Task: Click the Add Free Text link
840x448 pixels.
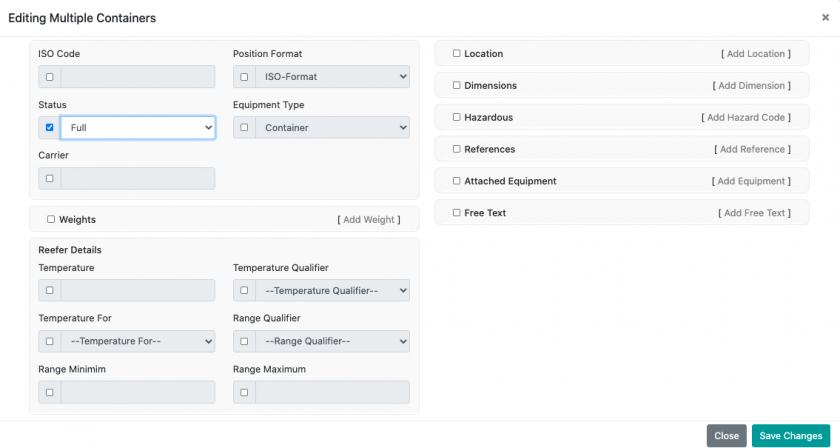Action: (x=754, y=213)
